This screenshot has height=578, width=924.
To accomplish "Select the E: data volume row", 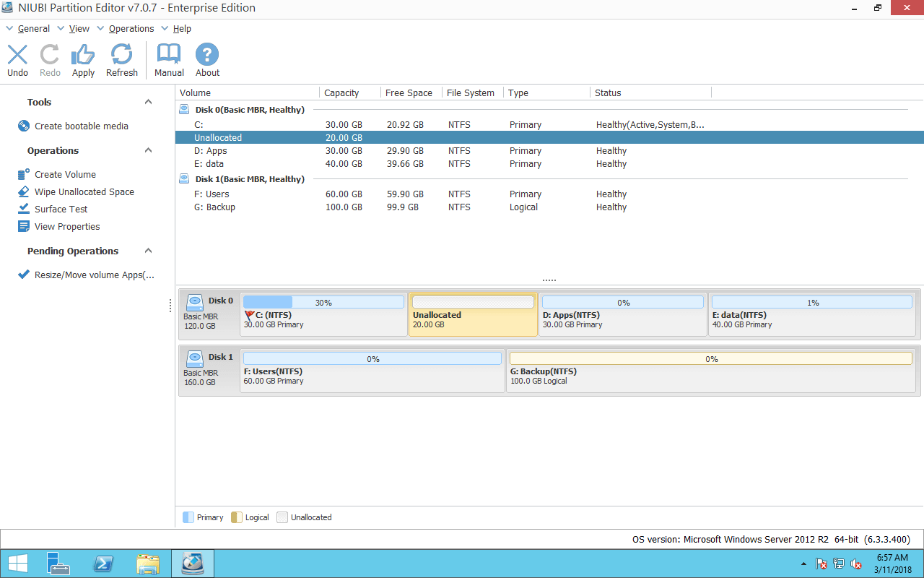I will [549, 163].
